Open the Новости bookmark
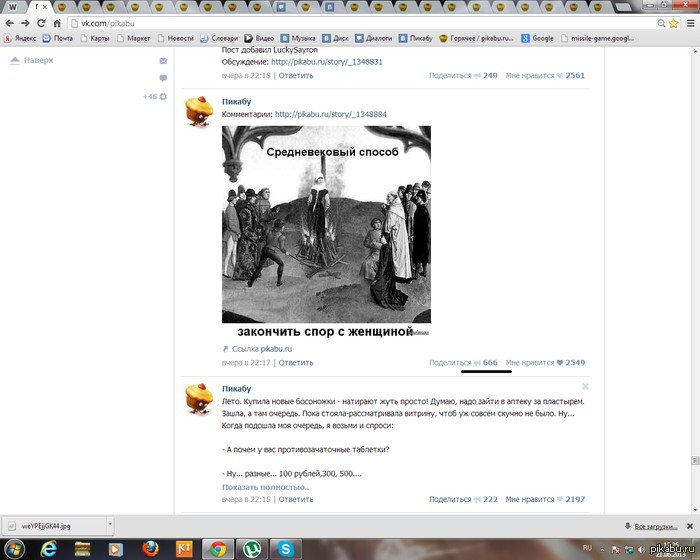 [x=176, y=38]
